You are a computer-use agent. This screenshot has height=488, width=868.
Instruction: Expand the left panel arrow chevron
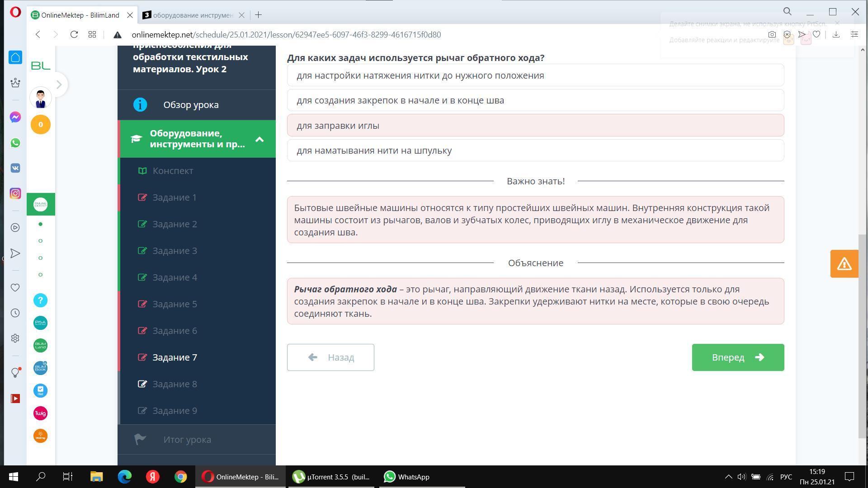59,84
